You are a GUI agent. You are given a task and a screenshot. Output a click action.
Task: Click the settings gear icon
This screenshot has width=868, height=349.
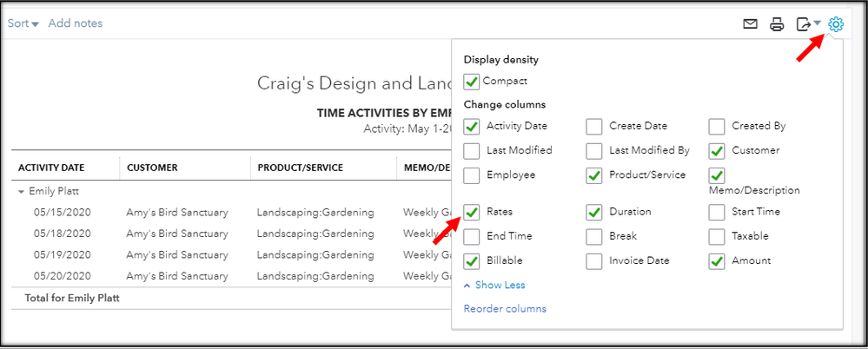836,24
